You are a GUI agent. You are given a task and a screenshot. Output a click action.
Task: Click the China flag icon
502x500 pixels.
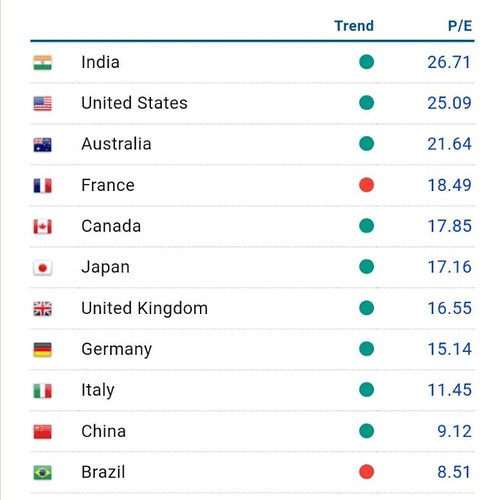43,432
